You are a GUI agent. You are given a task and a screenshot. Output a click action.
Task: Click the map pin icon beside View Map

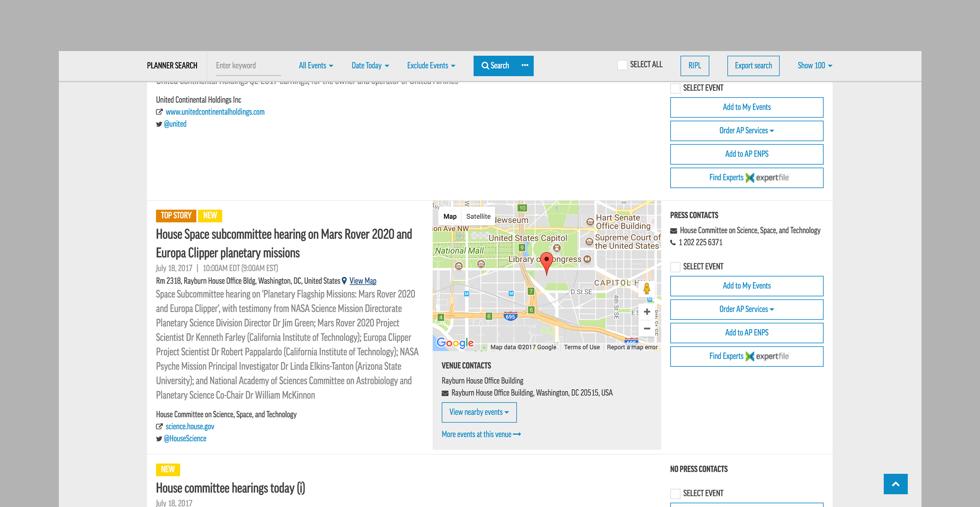(x=344, y=281)
